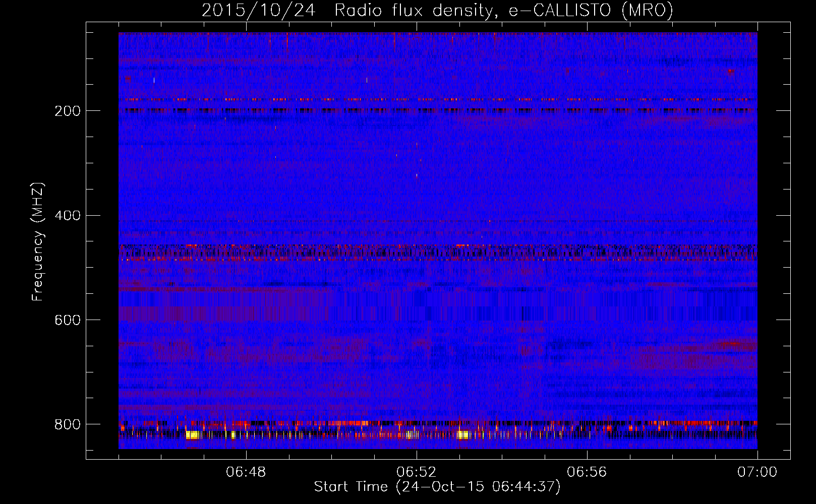Click the 400 frequency tick label
The image size is (816, 504).
pos(67,216)
